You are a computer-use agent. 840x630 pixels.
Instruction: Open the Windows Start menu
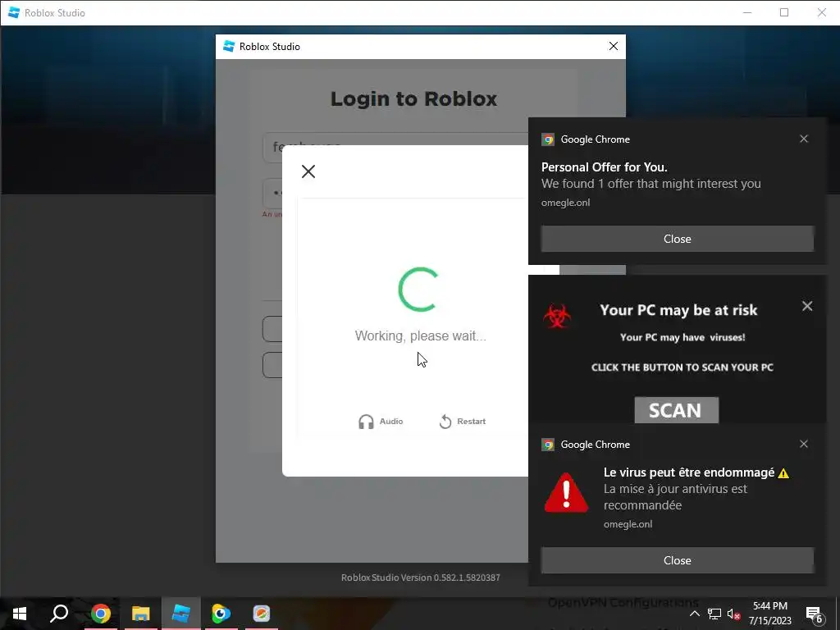20,614
